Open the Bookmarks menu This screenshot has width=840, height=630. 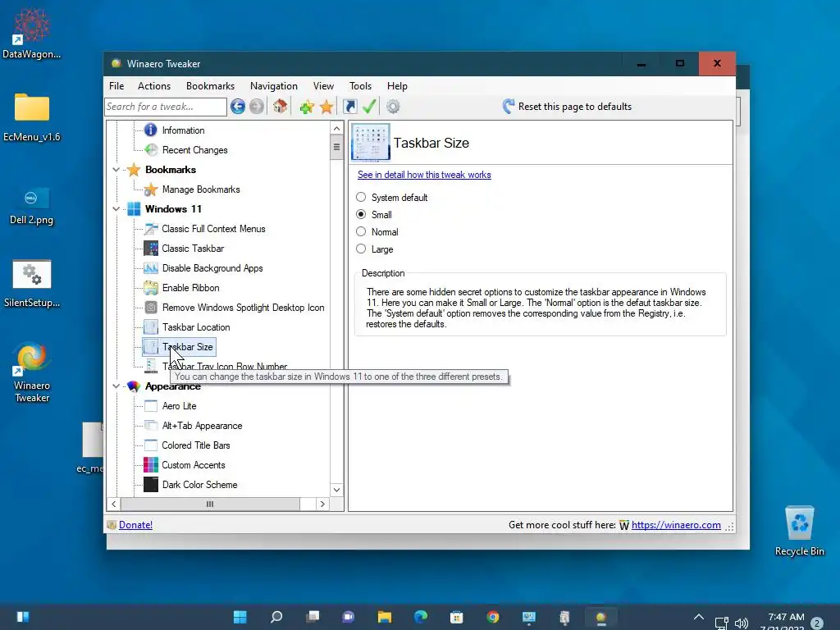click(210, 85)
